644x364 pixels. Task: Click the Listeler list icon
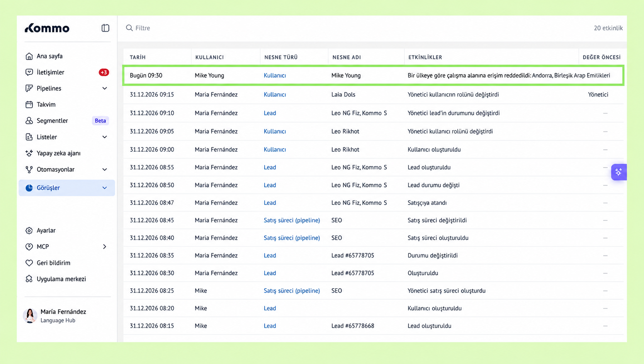coord(29,137)
